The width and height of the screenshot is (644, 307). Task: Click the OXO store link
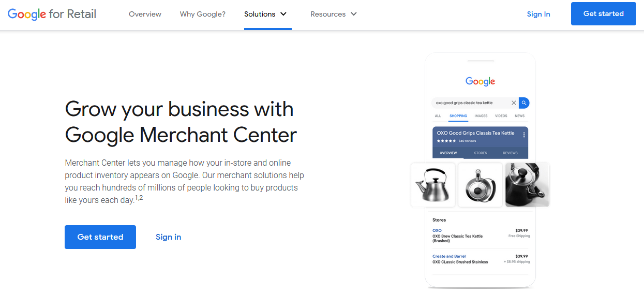[x=437, y=230]
